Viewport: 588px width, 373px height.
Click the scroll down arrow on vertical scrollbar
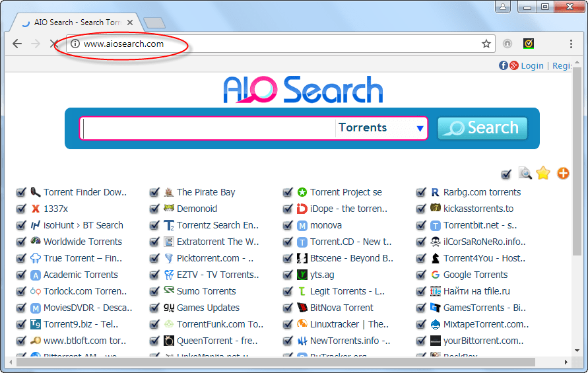pos(577,351)
